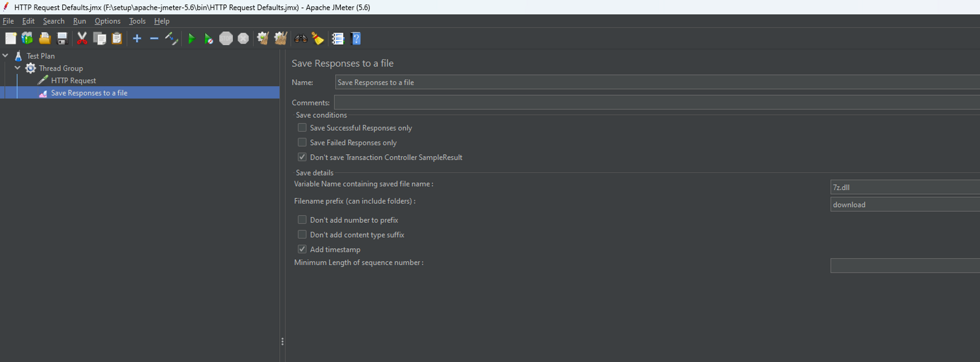Collapse all nodes with minus icon

(x=154, y=38)
